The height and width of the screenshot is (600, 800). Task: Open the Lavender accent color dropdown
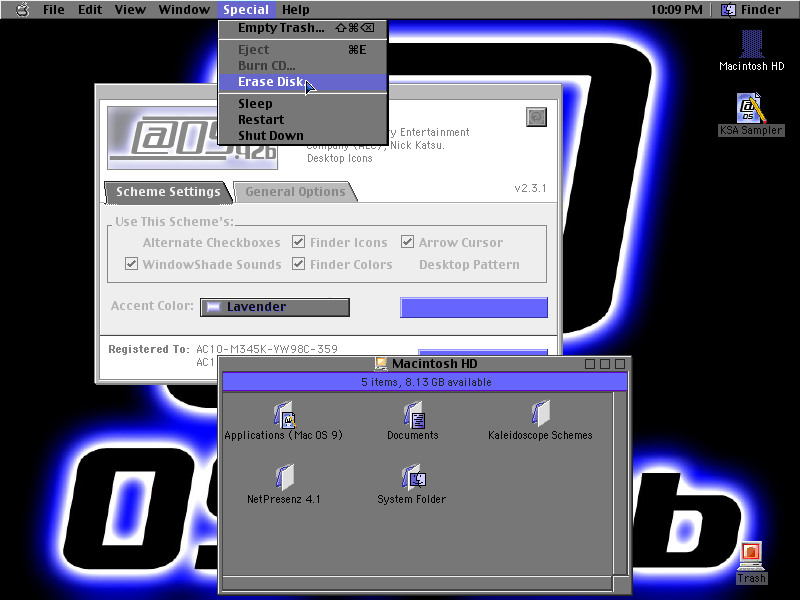[275, 307]
